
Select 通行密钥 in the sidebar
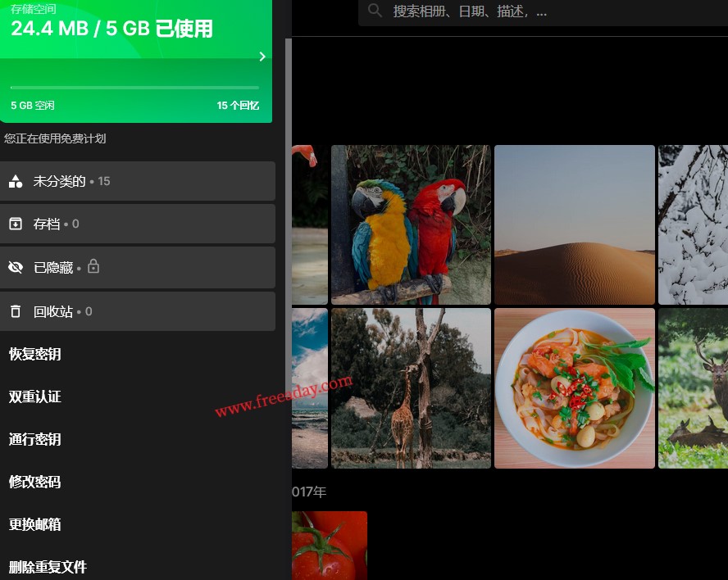coord(35,439)
